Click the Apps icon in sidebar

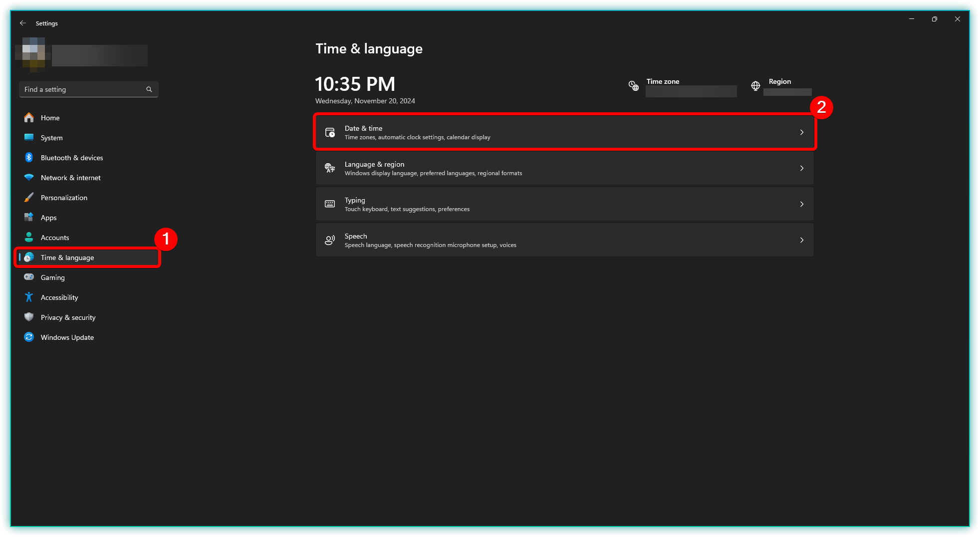coord(29,218)
